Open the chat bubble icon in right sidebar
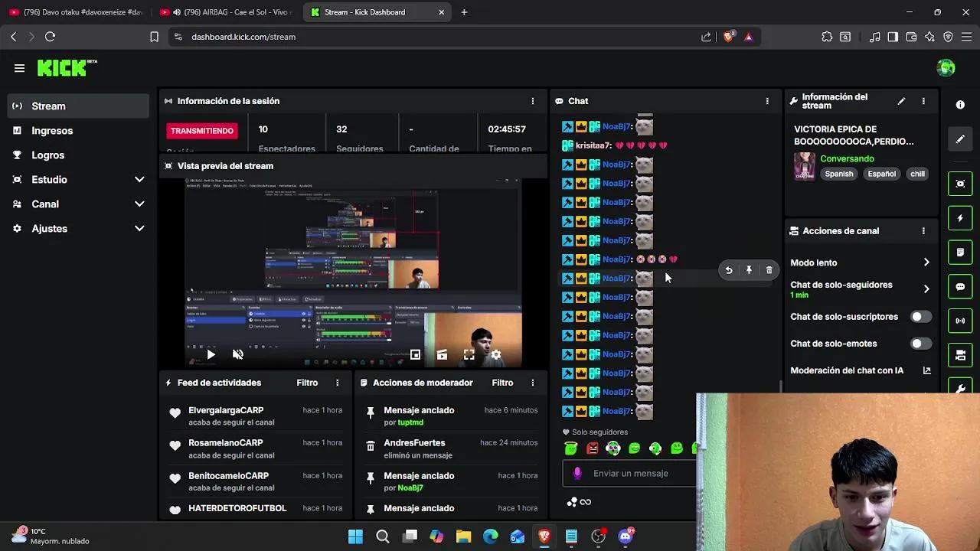The height and width of the screenshot is (551, 980). (x=960, y=286)
